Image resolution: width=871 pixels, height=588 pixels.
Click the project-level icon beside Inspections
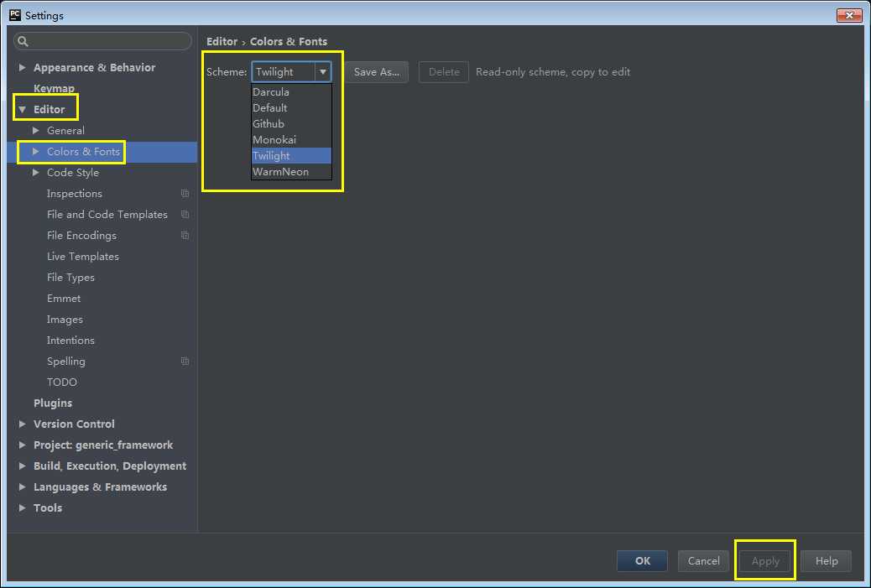185,194
